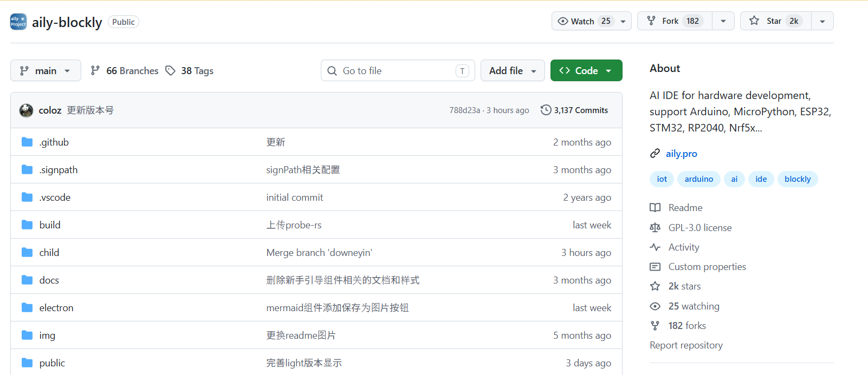Select the iot topic tag

662,179
